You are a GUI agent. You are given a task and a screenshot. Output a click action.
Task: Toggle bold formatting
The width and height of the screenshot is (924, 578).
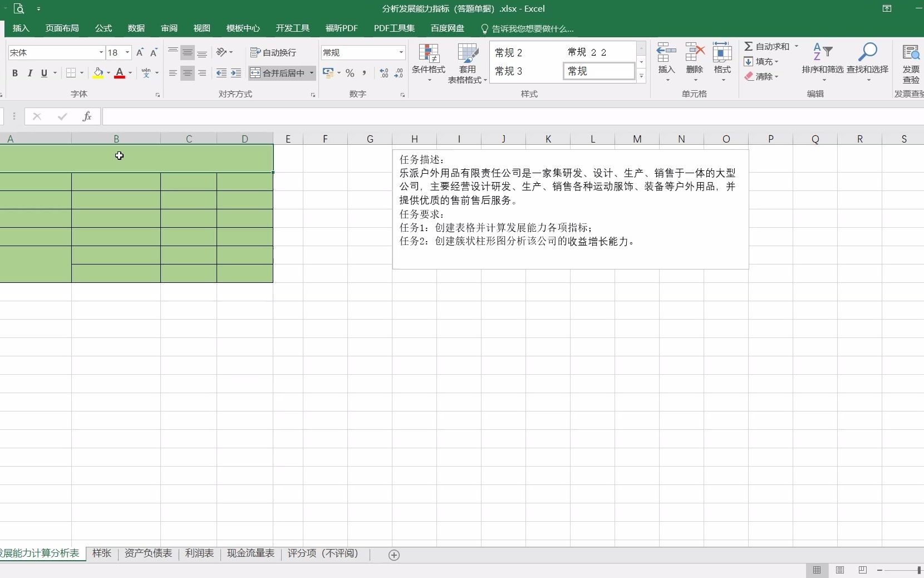[x=15, y=73]
